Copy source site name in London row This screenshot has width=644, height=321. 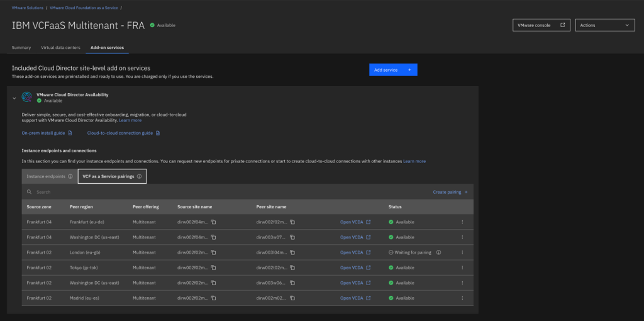point(214,252)
